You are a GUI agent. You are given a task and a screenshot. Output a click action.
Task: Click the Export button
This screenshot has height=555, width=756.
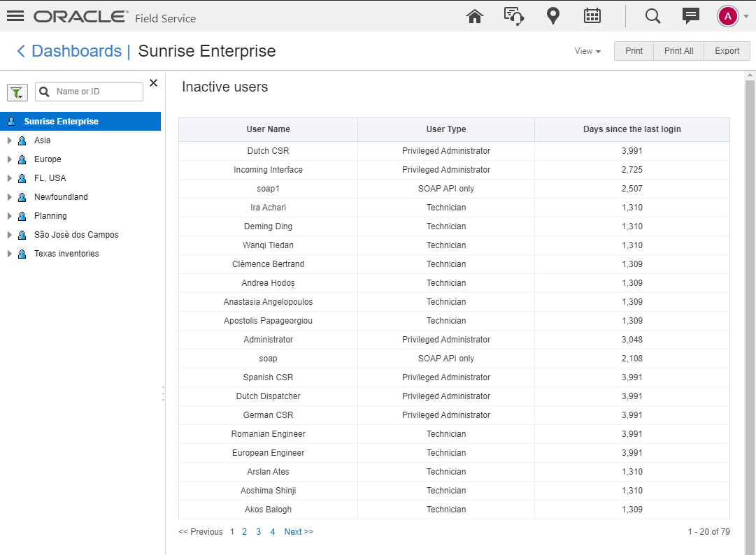click(x=727, y=51)
